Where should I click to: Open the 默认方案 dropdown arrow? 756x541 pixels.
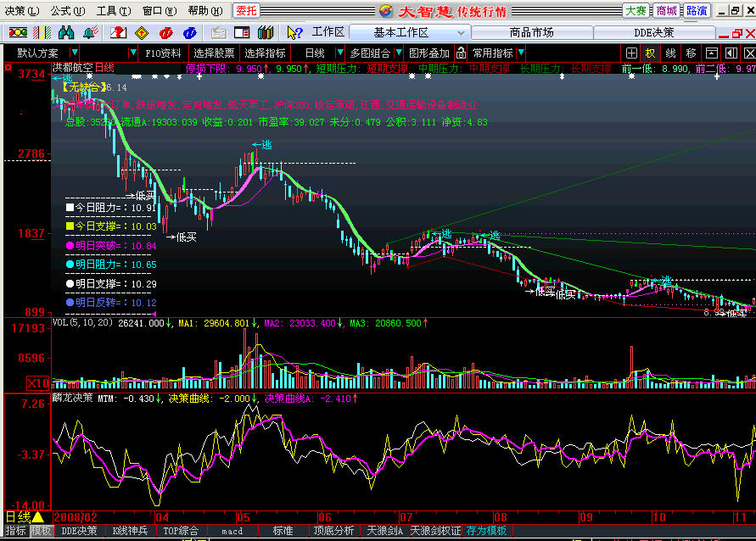click(75, 53)
